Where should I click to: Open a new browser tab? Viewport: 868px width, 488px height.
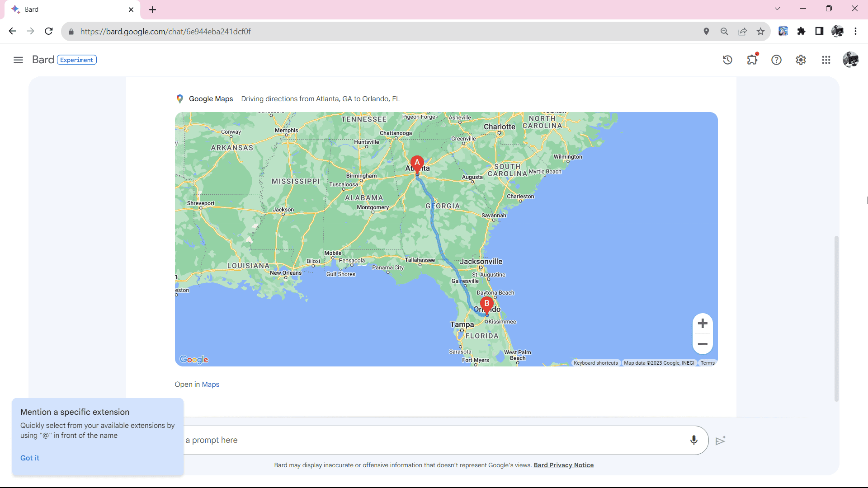[152, 9]
